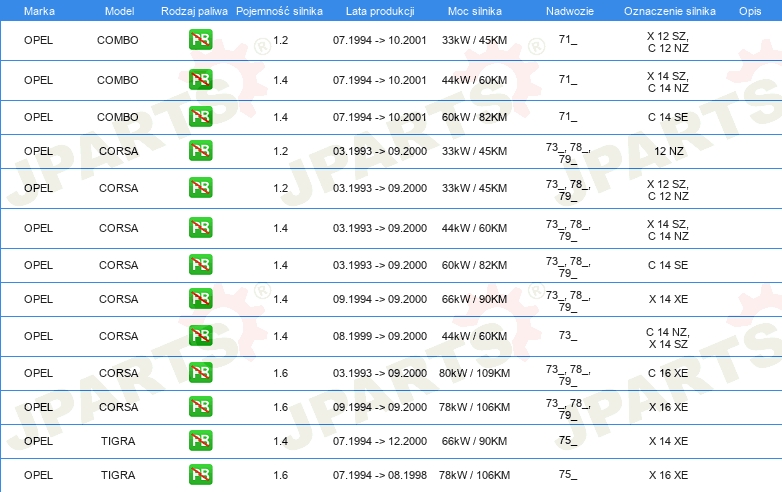Select the 08.1999 -> 09.2000 production years cell

coord(380,336)
